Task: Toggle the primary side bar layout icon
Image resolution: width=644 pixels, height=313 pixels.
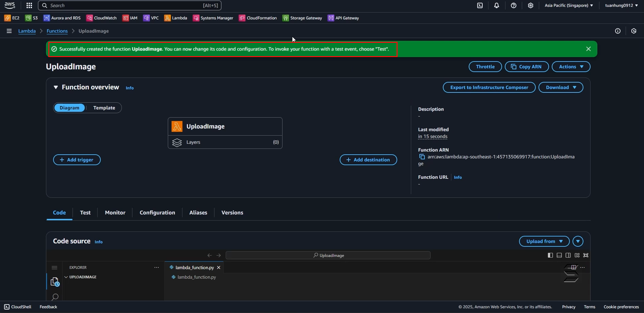Action: (550, 255)
